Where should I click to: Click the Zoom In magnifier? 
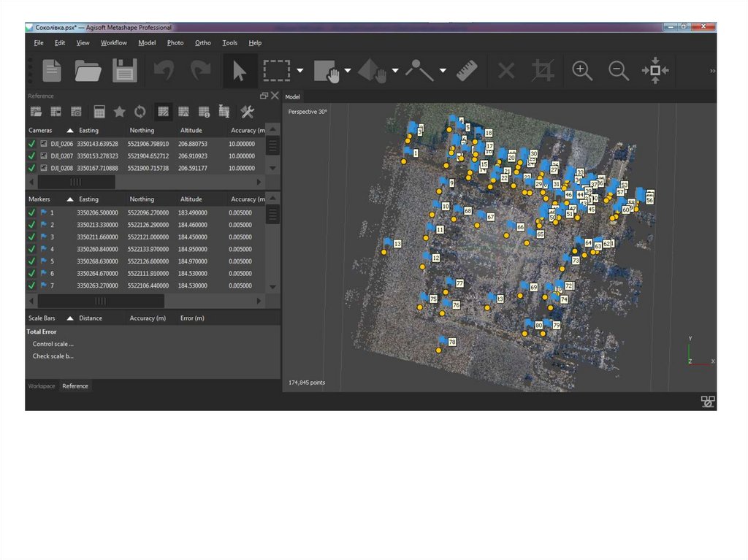[x=582, y=71]
